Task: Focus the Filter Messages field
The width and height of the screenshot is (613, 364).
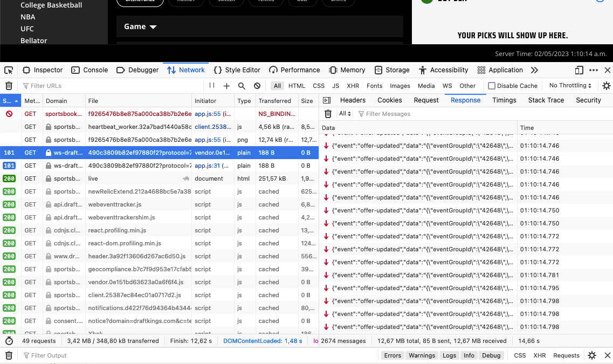Action: [x=484, y=114]
